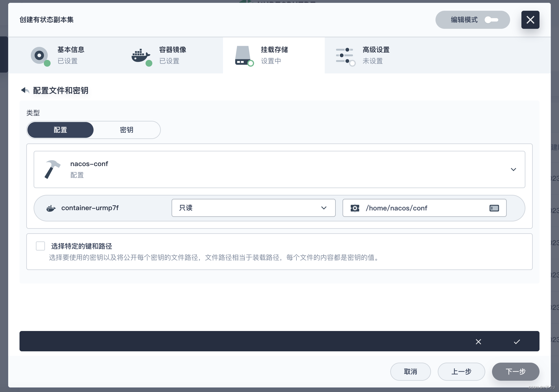Enable 选择特定的键和路径 checkbox
This screenshot has height=392, width=559.
(x=40, y=246)
